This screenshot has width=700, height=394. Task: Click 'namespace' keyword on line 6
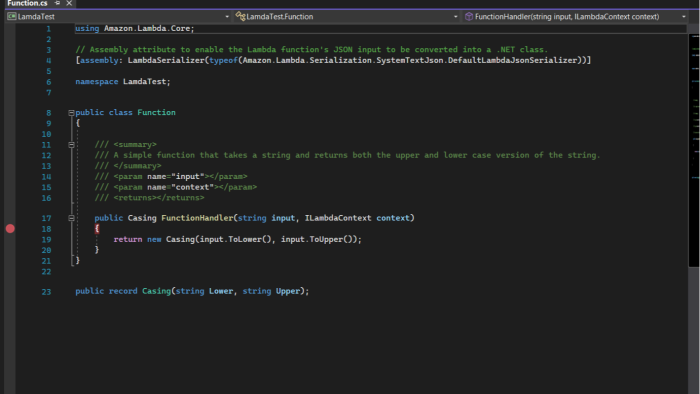(x=96, y=82)
